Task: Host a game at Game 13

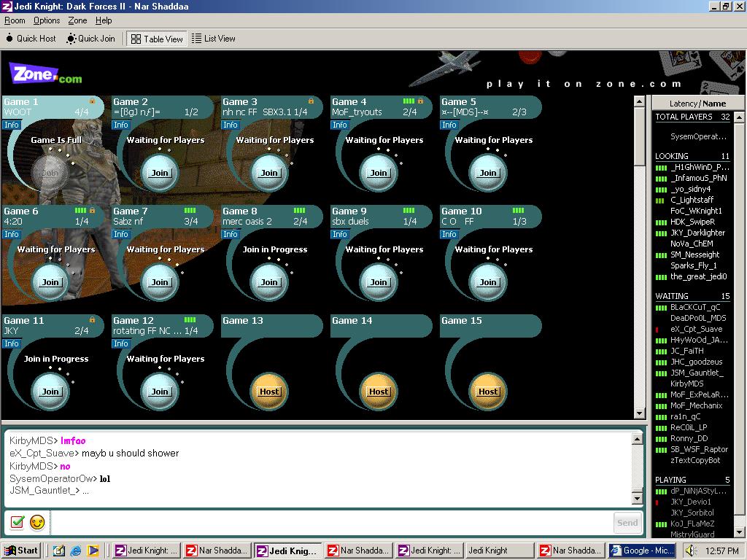Action: coord(269,392)
